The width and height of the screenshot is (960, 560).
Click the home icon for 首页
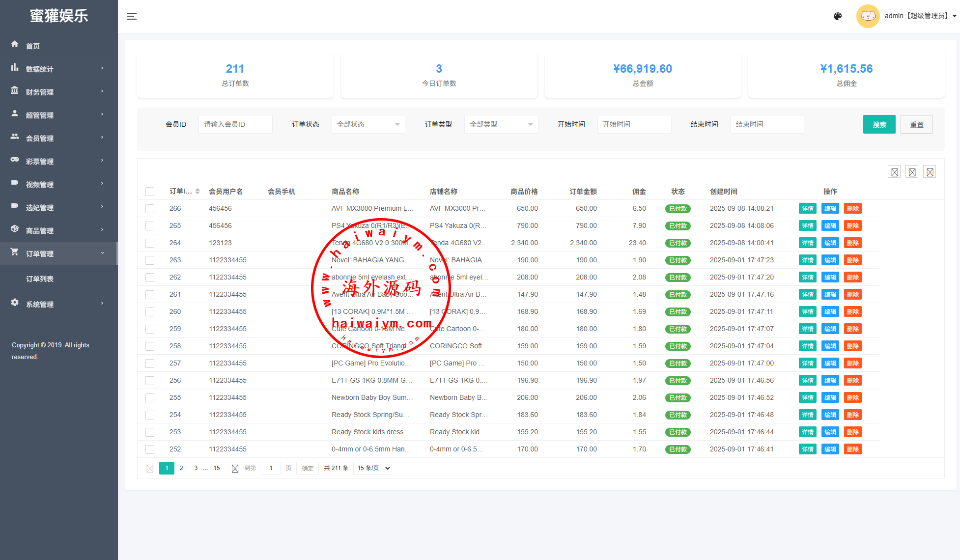(15, 44)
